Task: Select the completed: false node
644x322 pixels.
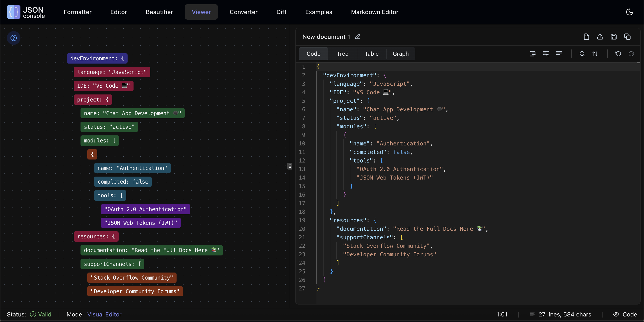Action: (x=123, y=182)
